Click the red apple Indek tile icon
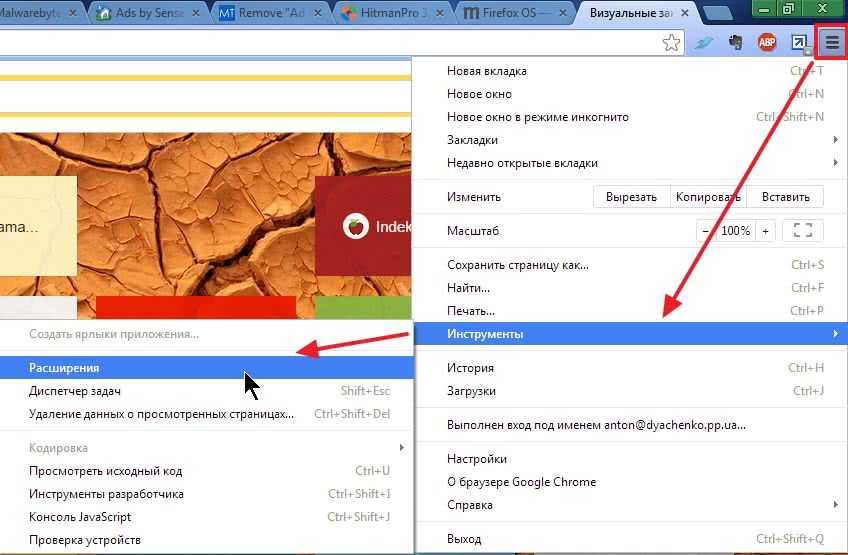Screen dimensions: 848x555 click(x=355, y=226)
